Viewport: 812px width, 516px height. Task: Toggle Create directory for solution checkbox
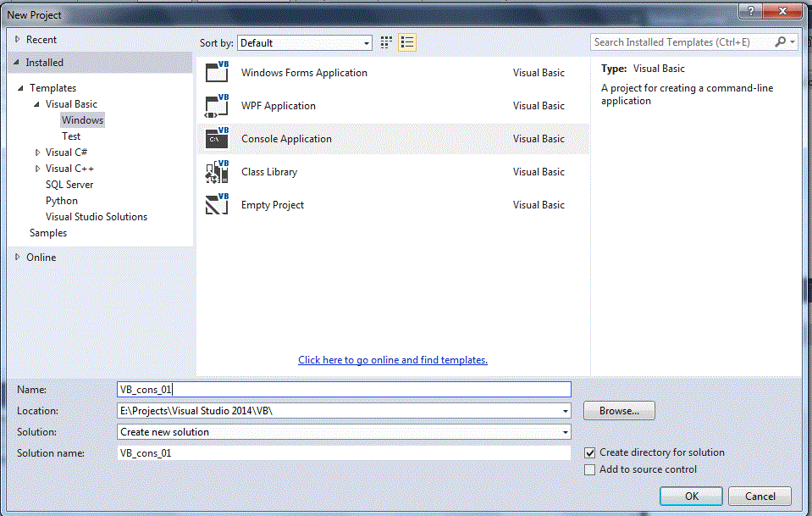589,452
